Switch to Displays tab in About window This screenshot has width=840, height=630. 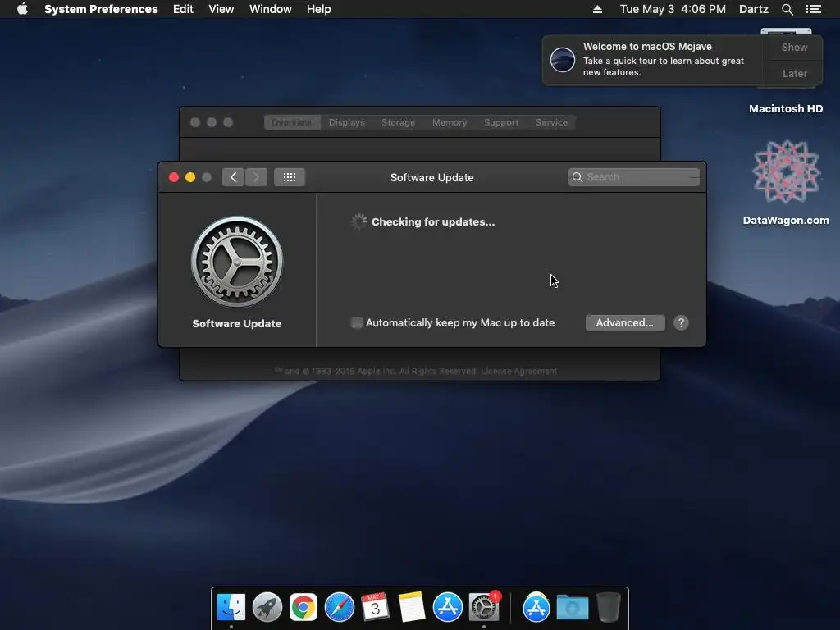(347, 122)
